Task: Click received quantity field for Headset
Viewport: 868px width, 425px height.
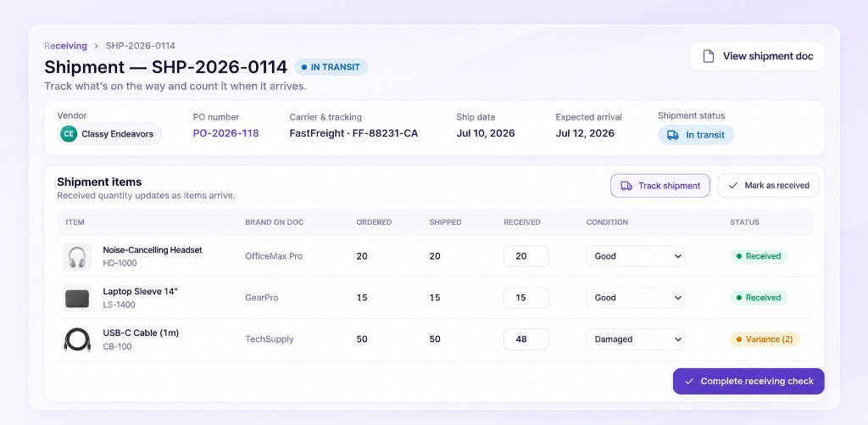Action: click(526, 256)
